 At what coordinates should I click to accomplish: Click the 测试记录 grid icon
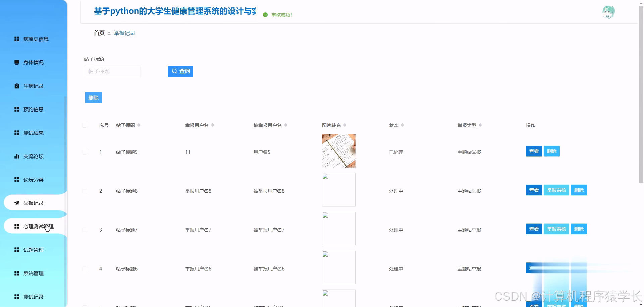17,297
